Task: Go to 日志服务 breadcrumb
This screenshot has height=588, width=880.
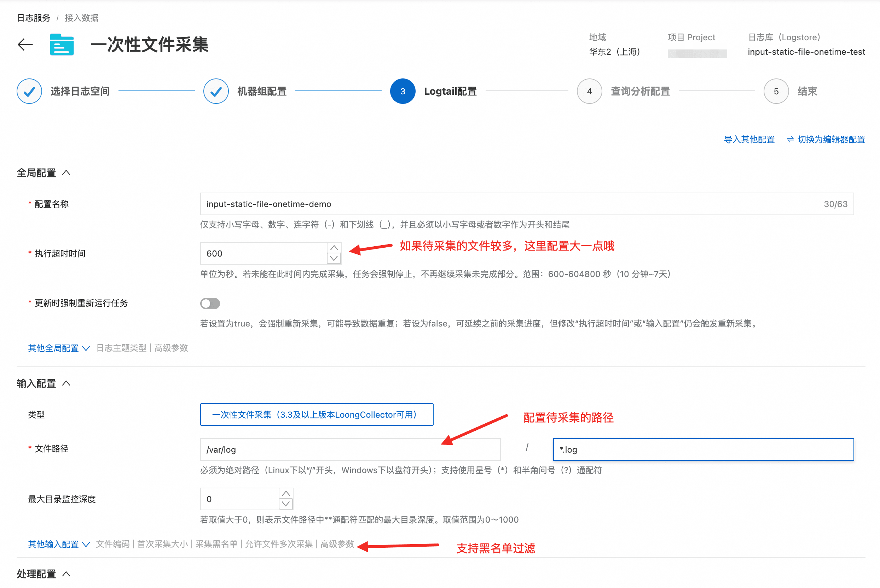Action: pyautogui.click(x=34, y=18)
